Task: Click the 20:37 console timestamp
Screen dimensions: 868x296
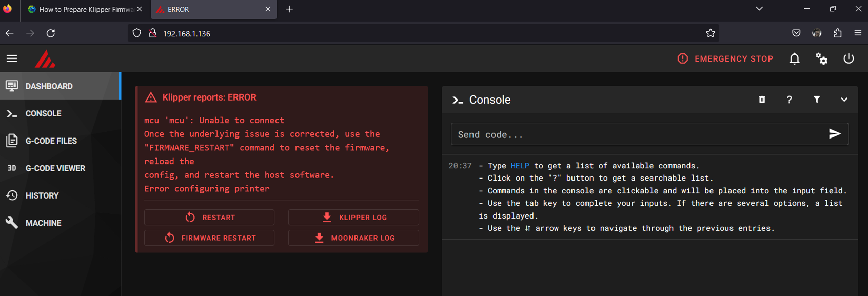Action: coord(460,166)
